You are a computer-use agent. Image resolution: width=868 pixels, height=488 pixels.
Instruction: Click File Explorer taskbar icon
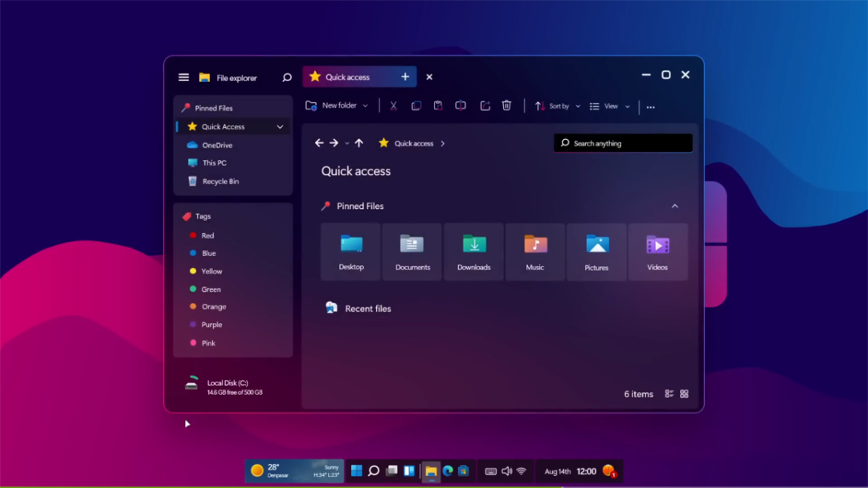tap(432, 471)
